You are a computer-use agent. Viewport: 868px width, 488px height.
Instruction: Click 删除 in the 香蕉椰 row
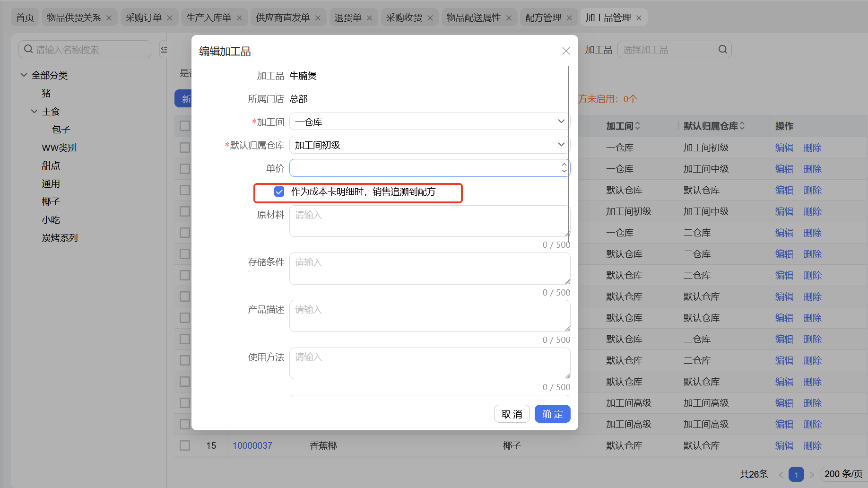click(x=813, y=445)
